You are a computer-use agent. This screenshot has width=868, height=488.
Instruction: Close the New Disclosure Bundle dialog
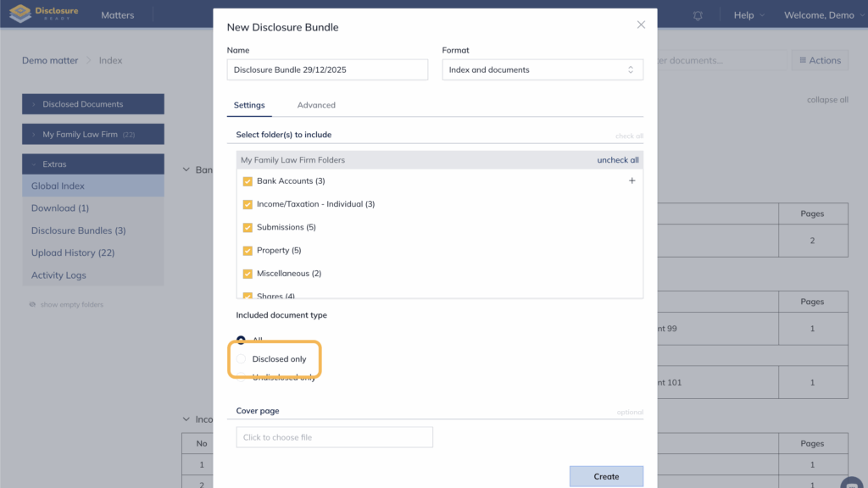pyautogui.click(x=641, y=25)
